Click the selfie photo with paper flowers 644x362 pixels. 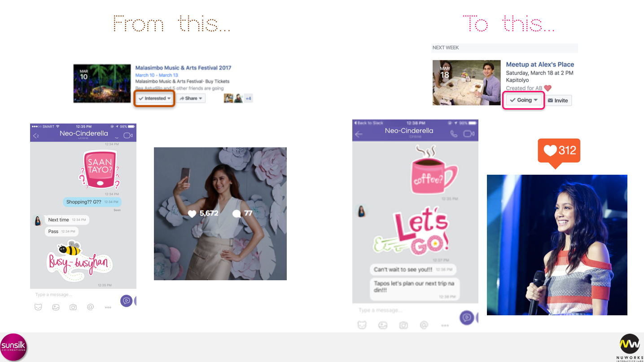click(x=220, y=214)
